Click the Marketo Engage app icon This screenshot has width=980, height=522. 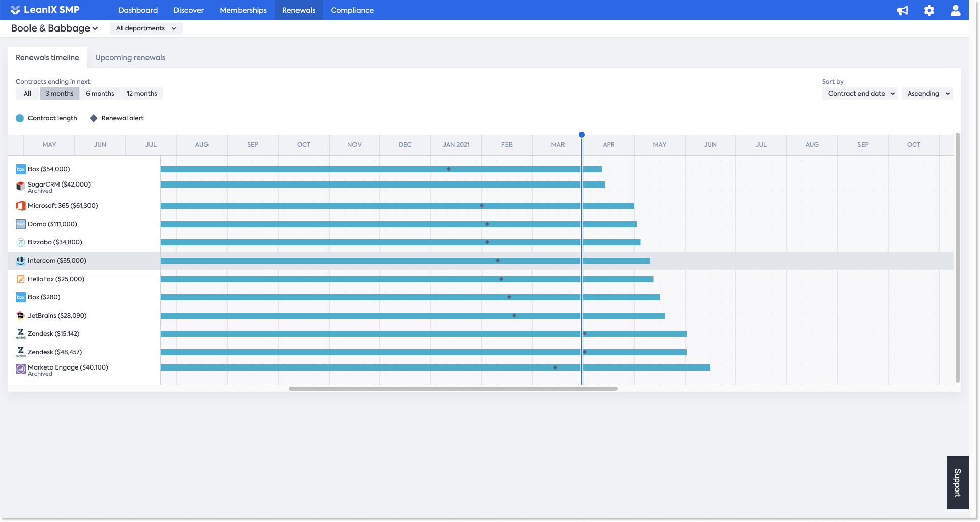pyautogui.click(x=21, y=369)
